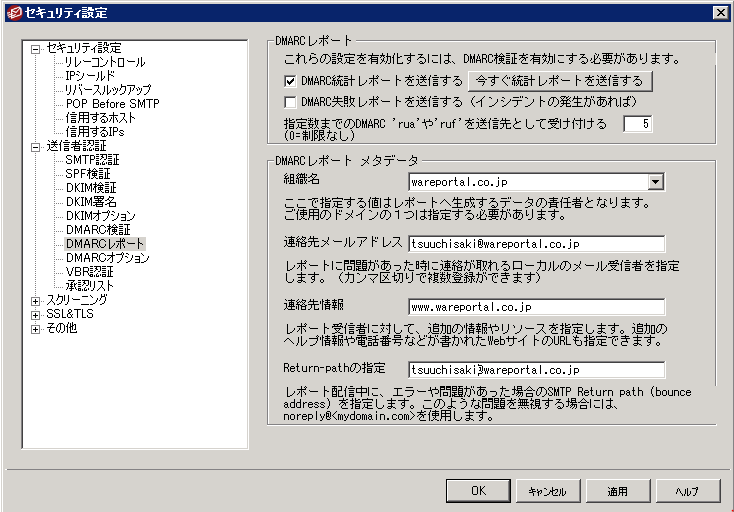The image size is (734, 512).
Task: Open the 組織名 dropdown list
Action: coord(656,182)
